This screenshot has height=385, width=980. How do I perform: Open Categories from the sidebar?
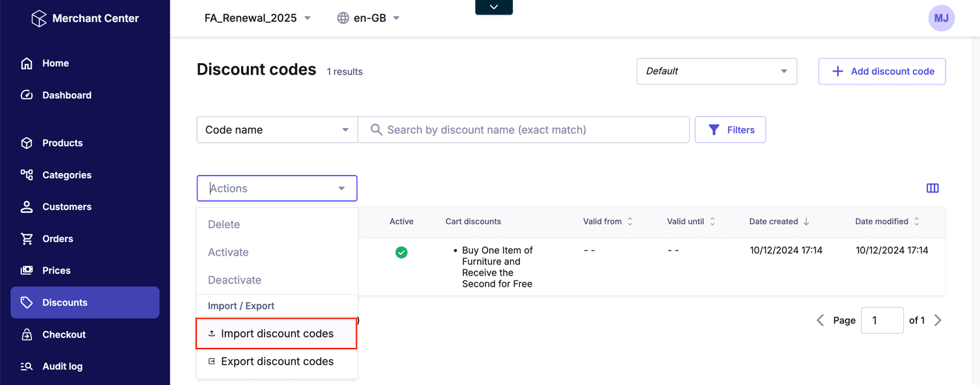click(27, 175)
